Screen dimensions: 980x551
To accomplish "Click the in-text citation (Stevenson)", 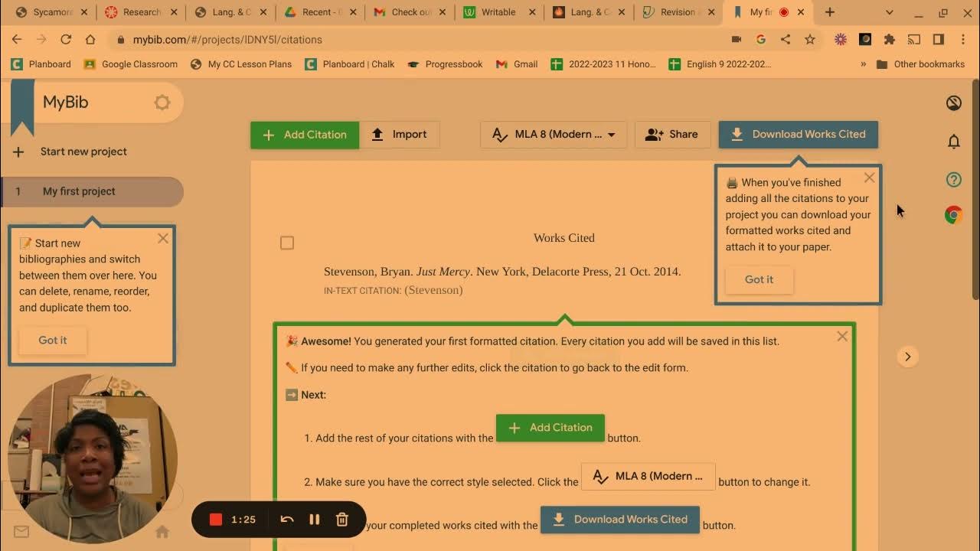I will (x=433, y=290).
